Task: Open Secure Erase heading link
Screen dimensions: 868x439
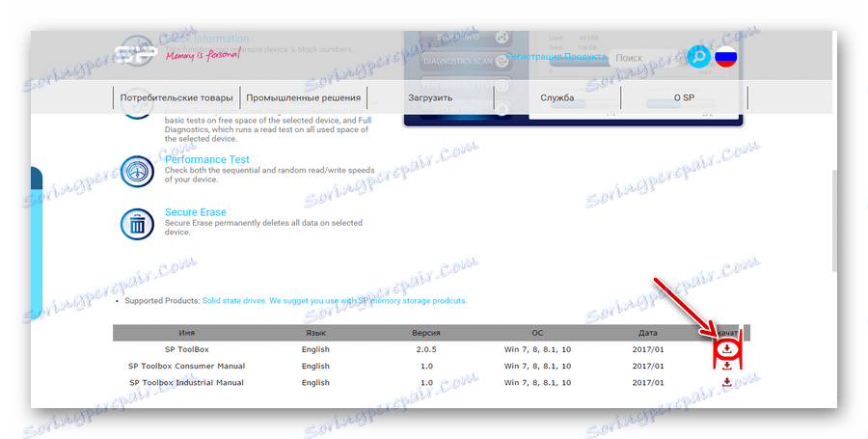Action: [x=196, y=212]
